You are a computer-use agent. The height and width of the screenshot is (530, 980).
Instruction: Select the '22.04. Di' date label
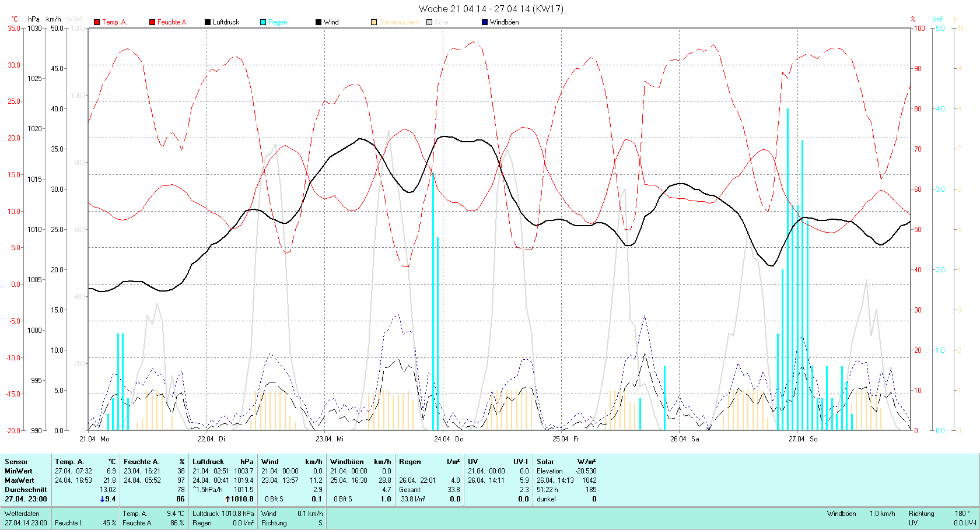(x=211, y=439)
